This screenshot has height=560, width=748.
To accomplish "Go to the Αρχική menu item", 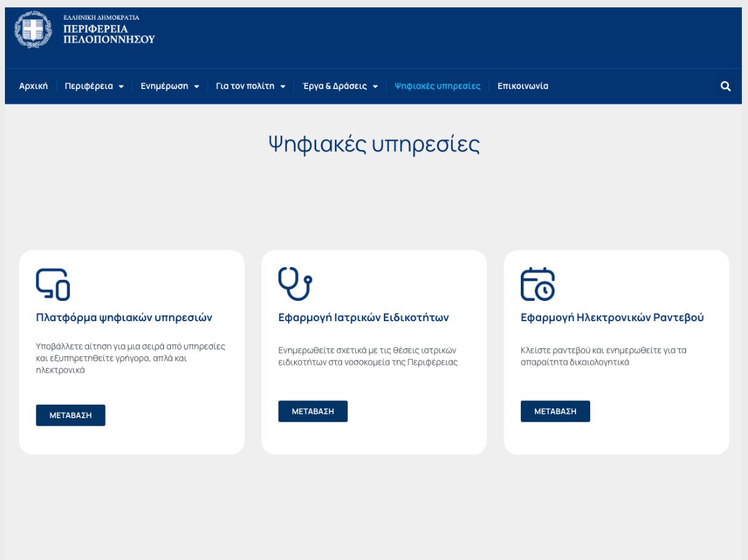I will coord(33,87).
